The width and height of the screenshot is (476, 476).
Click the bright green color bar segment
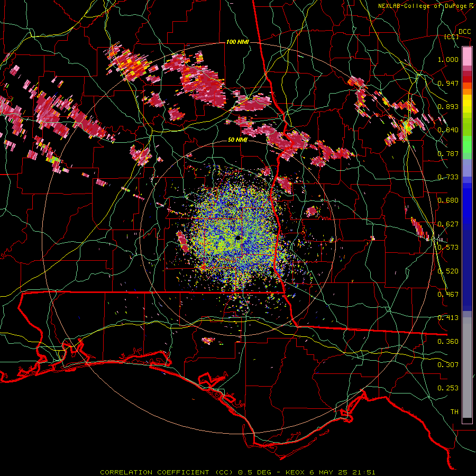(467, 144)
